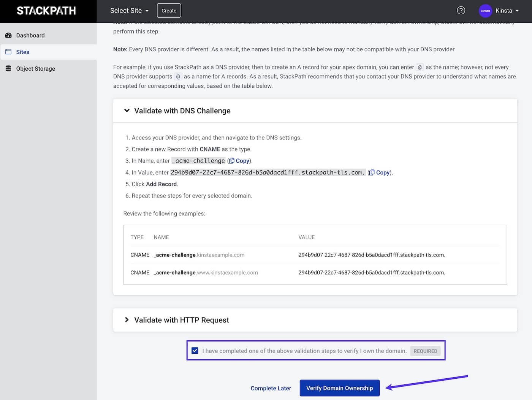Navigate to Dashboard in the sidebar
This screenshot has height=400, width=532.
pyautogui.click(x=30, y=35)
